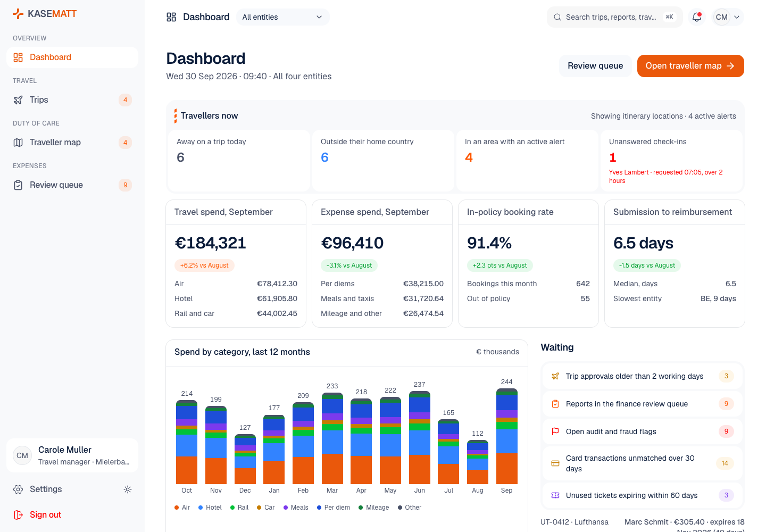The height and width of the screenshot is (532, 766).
Task: Click the Away on a trip today card
Action: point(239,161)
